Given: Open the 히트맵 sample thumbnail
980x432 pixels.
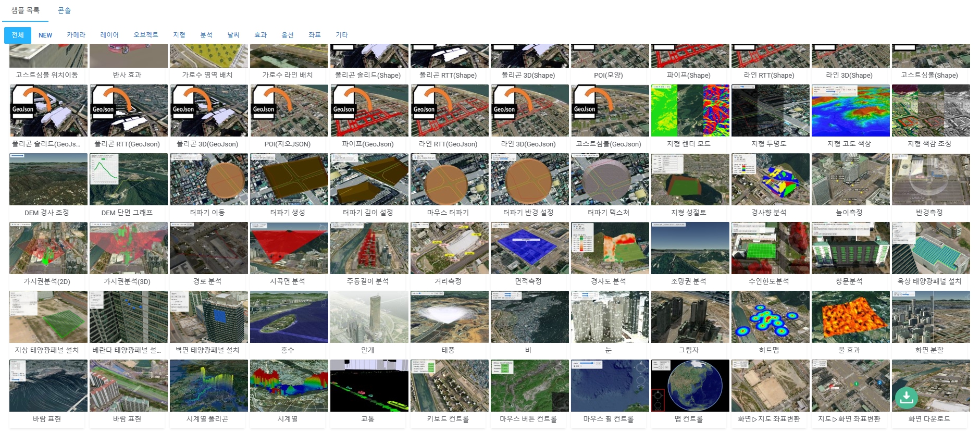Looking at the screenshot, I should coord(770,317).
